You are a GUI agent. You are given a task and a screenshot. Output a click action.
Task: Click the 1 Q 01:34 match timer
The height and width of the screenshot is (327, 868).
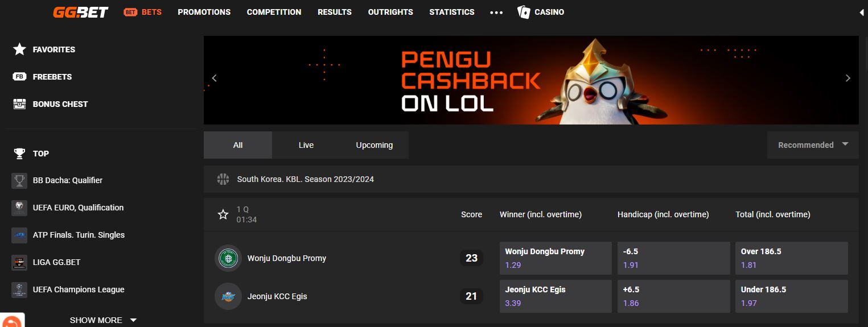pos(246,214)
